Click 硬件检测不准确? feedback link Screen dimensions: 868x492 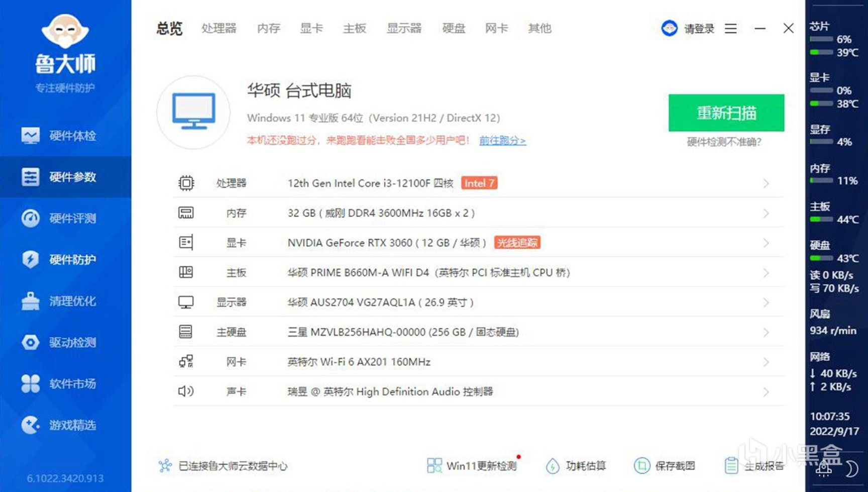tap(724, 142)
